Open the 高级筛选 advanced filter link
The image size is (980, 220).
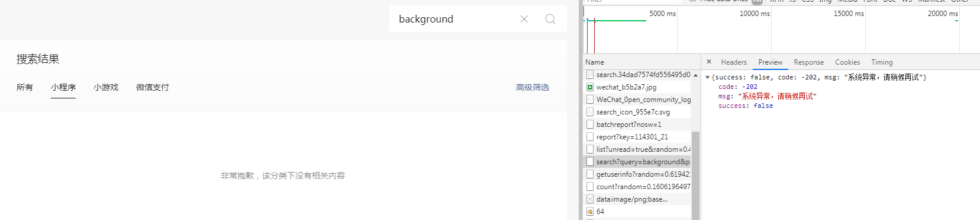coord(533,87)
